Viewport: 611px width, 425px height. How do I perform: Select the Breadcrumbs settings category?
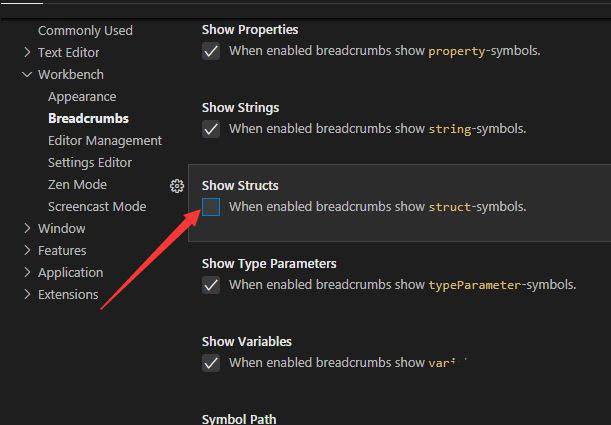pyautogui.click(x=88, y=118)
